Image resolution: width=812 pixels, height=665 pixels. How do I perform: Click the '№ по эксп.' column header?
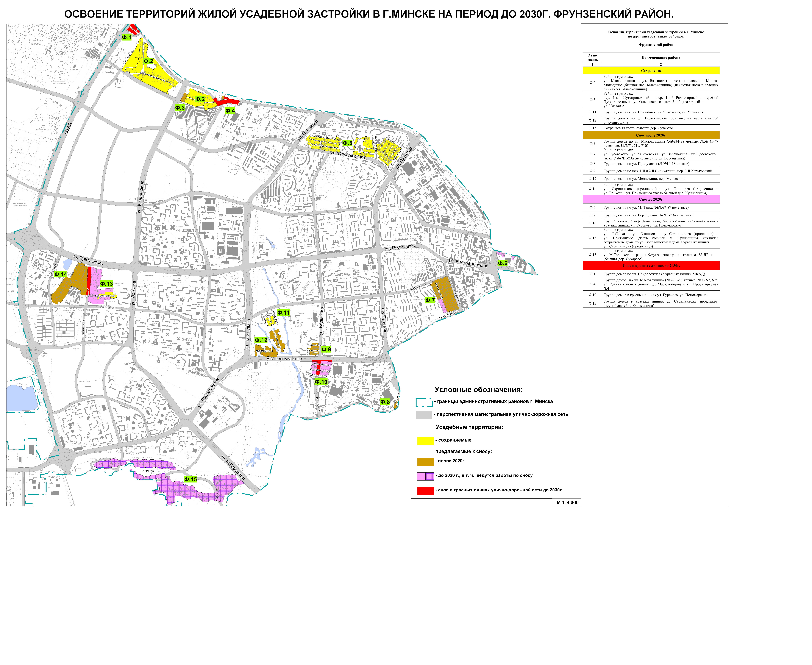593,58
